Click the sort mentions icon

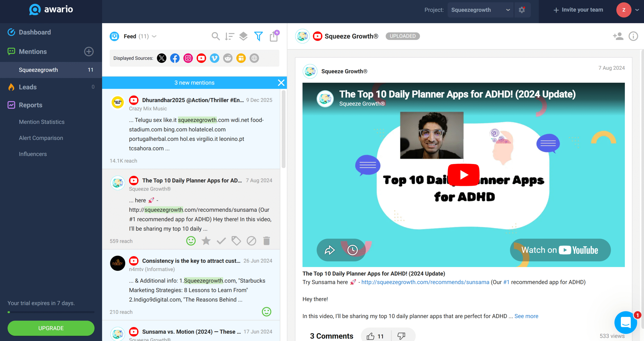[229, 36]
